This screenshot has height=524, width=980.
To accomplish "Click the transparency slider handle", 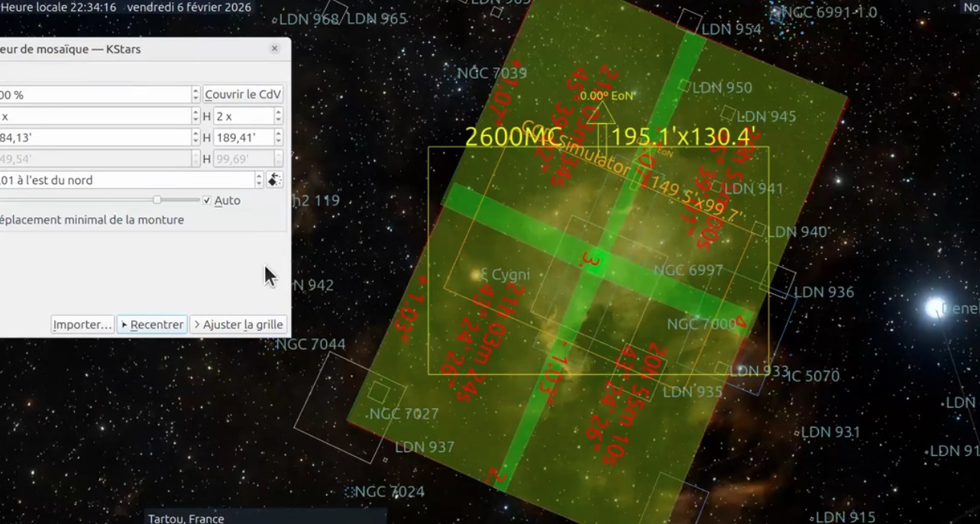I will [157, 200].
